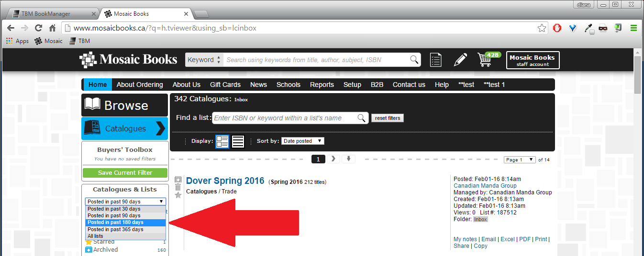Image resolution: width=644 pixels, height=256 pixels.
Task: Switch to detailed list display view
Action: (222, 141)
